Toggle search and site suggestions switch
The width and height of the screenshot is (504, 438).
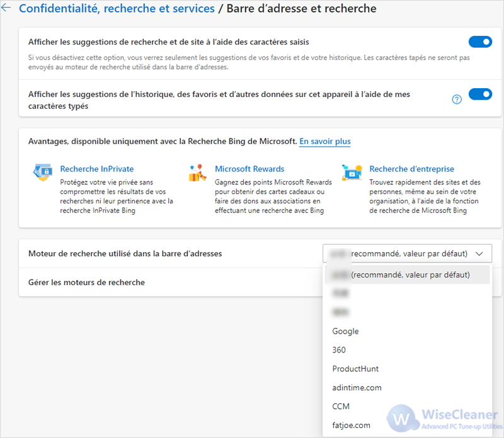480,42
